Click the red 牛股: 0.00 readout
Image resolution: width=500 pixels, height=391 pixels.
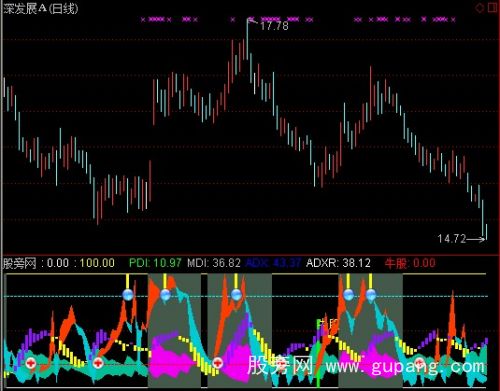click(410, 263)
